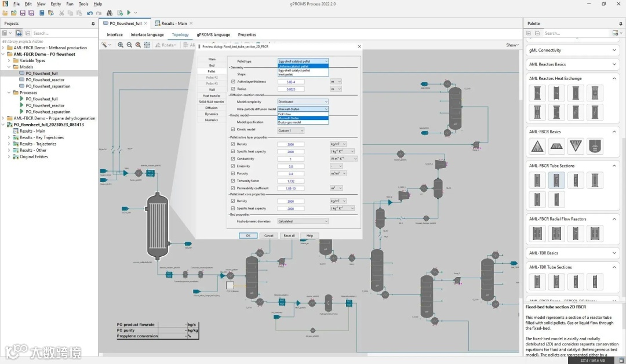Open the Show dropdown in topology view

[512, 45]
